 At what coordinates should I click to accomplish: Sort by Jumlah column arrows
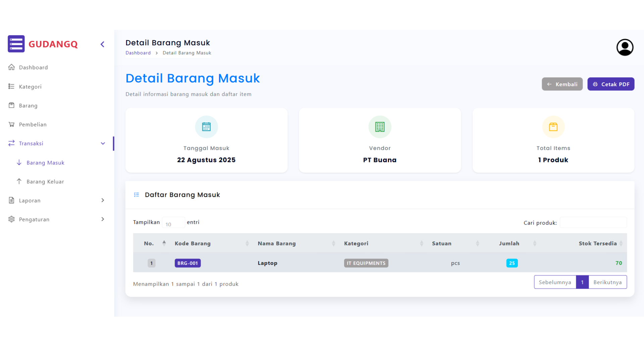pos(535,243)
